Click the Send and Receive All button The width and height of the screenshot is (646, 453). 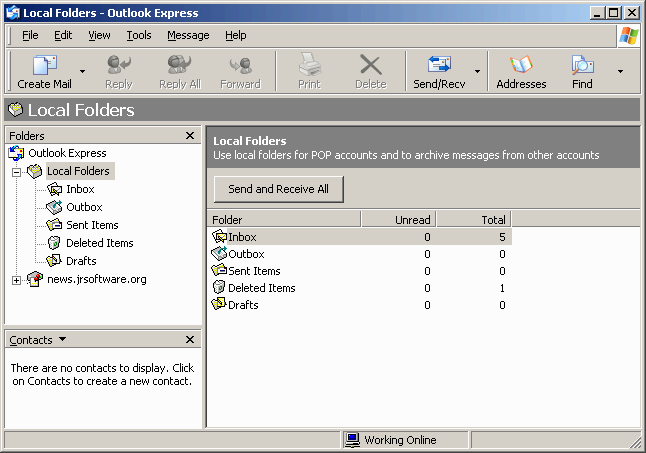pos(279,189)
